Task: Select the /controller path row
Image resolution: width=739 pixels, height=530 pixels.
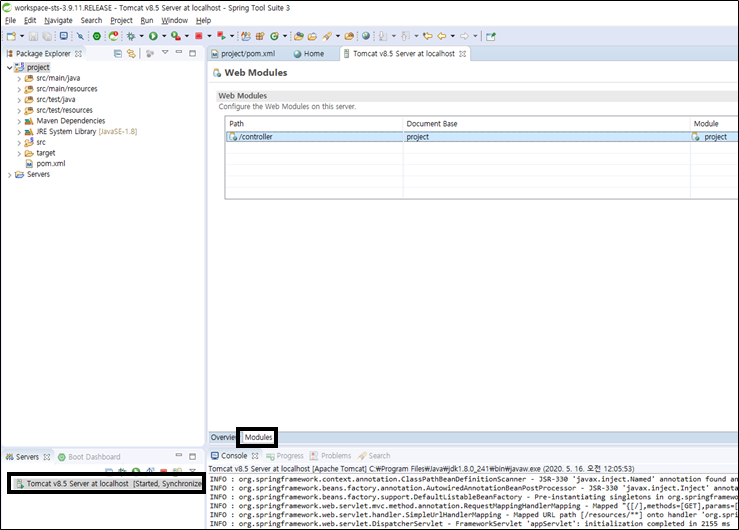Action: click(x=481, y=137)
